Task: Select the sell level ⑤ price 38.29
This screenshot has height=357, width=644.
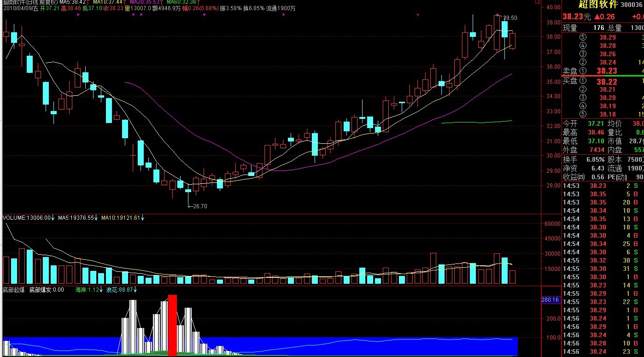Action: [608, 37]
